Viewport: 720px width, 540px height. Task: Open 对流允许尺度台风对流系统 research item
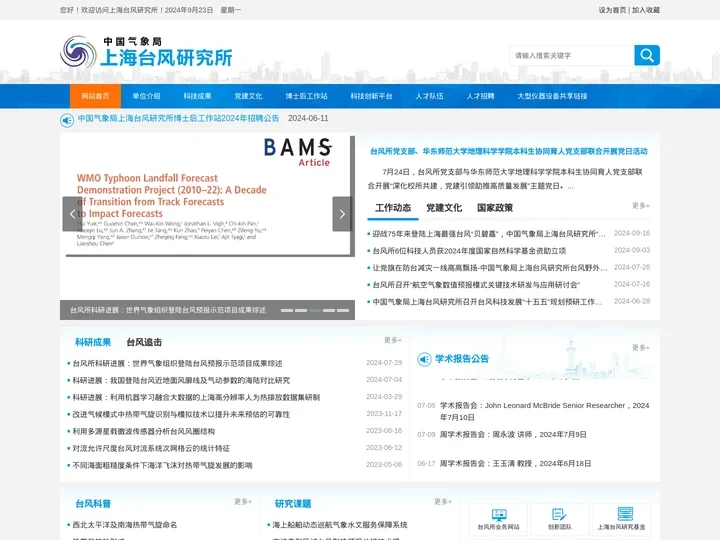(x=151, y=448)
